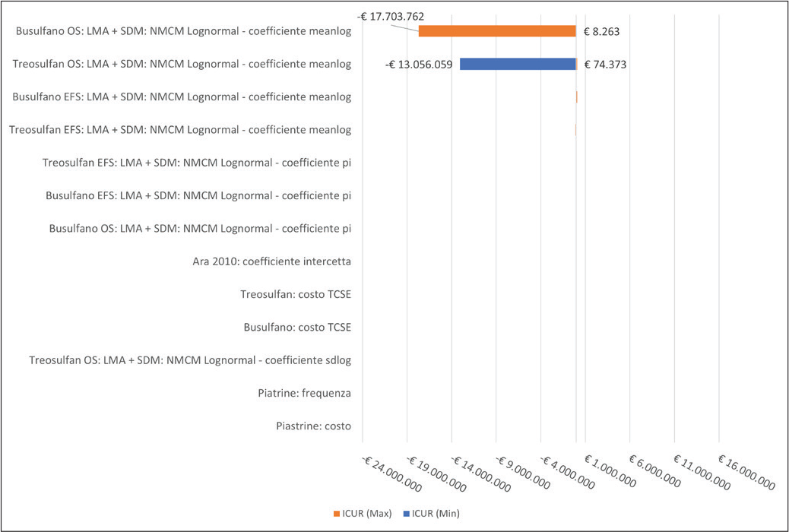Click the -€ 13.056.059 data label

419,65
